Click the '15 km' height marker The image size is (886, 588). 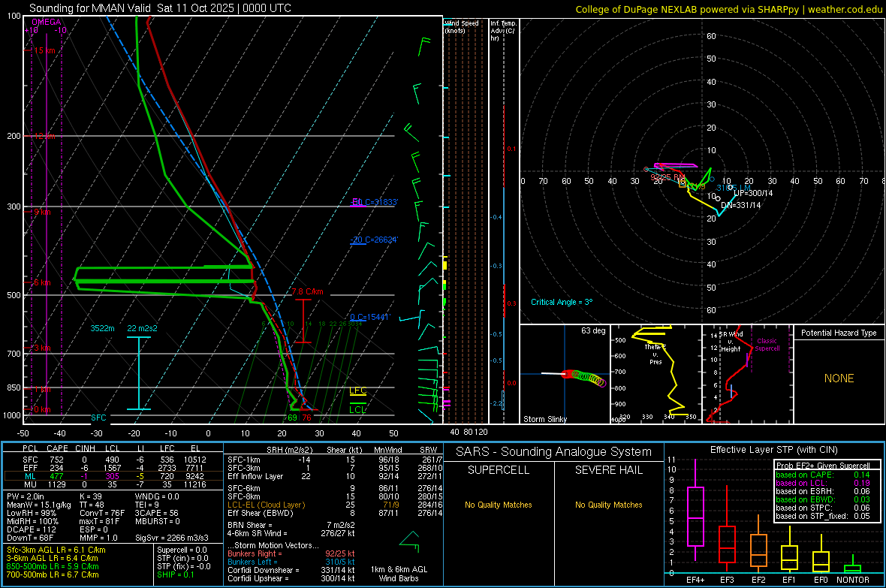[44, 50]
